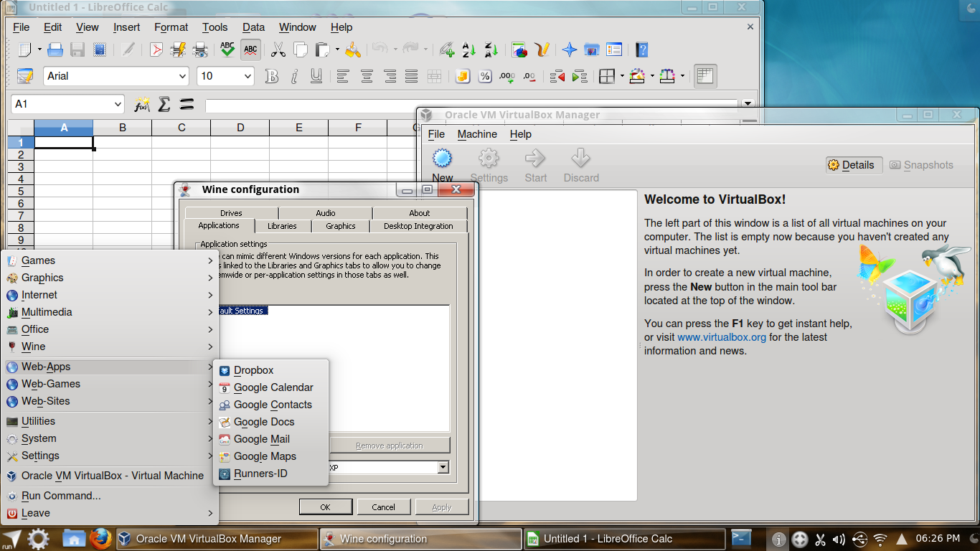Open the font size dropdown showing 10
The width and height of the screenshot is (980, 551).
pos(248,76)
